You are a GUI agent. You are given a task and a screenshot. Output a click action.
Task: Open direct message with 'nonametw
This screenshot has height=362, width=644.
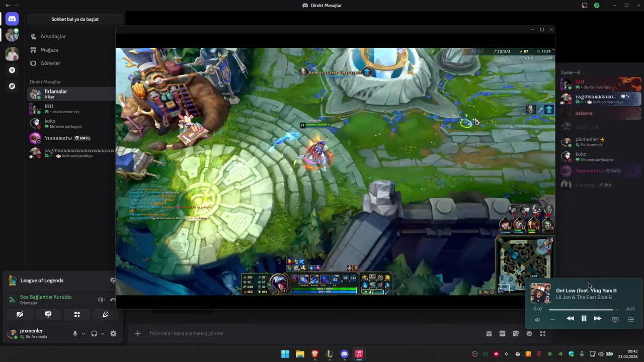(71, 138)
